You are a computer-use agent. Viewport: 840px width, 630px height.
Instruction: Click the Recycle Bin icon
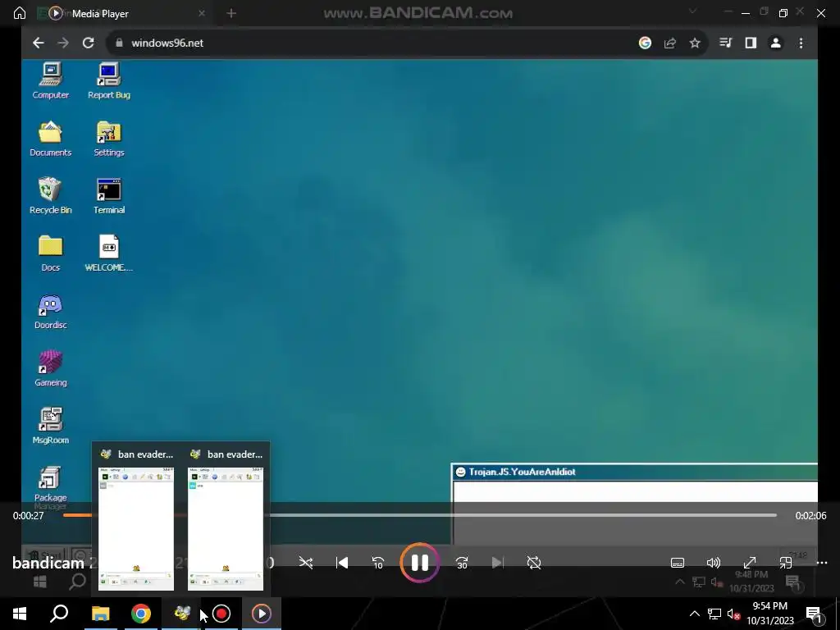pyautogui.click(x=50, y=195)
